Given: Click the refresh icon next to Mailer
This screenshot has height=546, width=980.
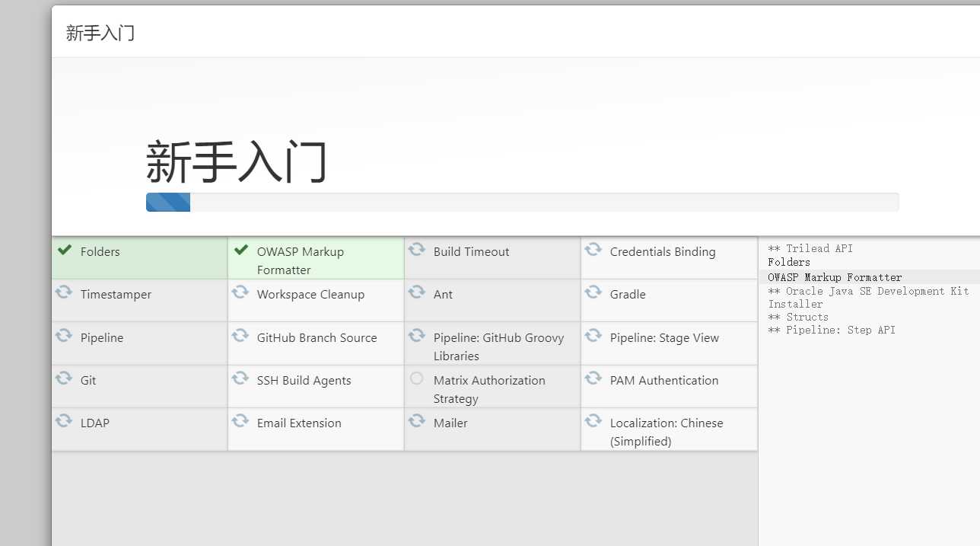Looking at the screenshot, I should pos(416,420).
